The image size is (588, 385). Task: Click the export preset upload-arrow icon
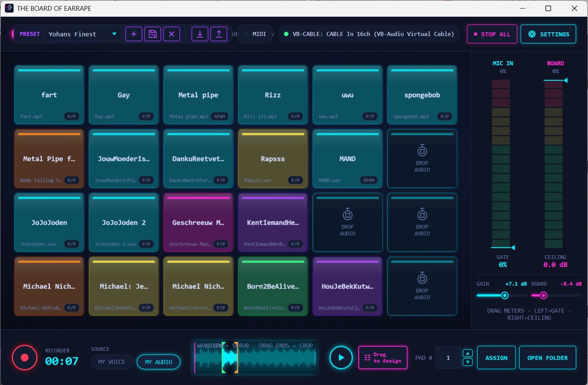[219, 34]
